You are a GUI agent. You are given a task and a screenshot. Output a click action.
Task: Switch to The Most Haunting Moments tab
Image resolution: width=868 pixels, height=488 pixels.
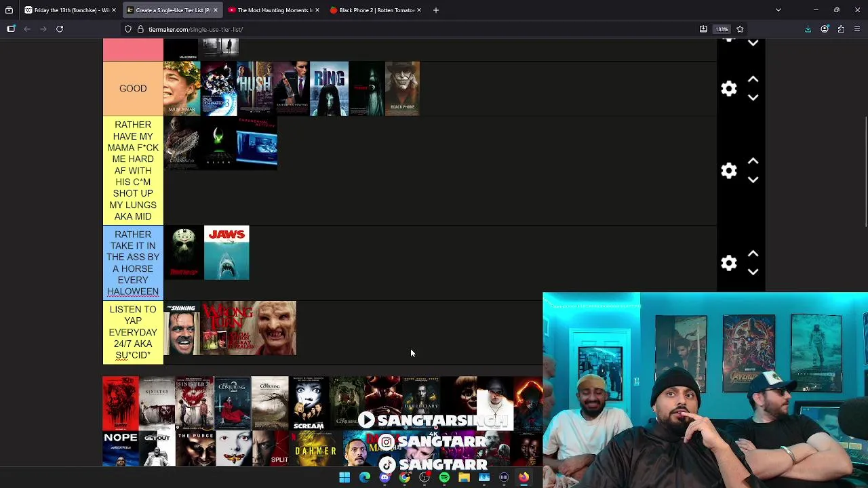273,10
